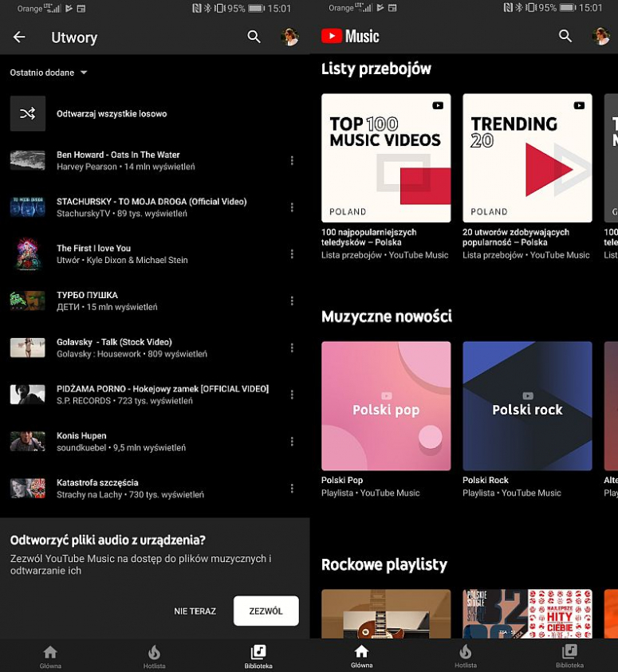The height and width of the screenshot is (672, 618).
Task: Tap Konis Hupen thumbnail
Action: pos(28,442)
